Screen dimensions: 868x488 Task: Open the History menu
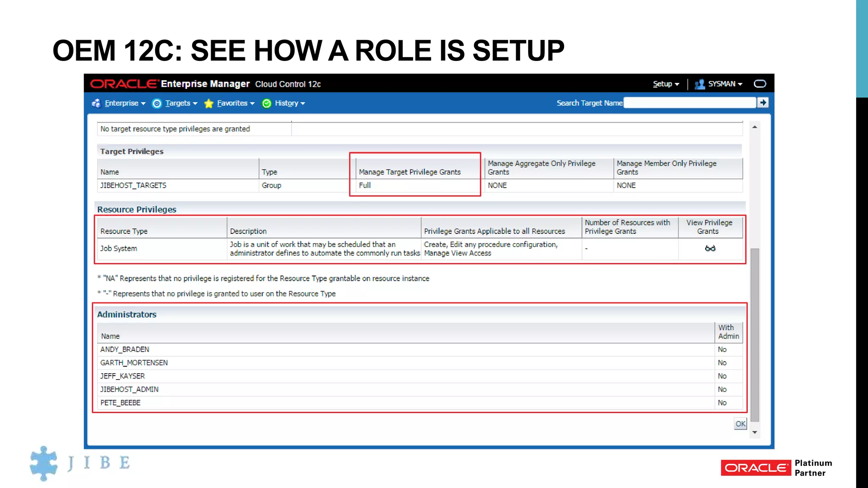[290, 103]
